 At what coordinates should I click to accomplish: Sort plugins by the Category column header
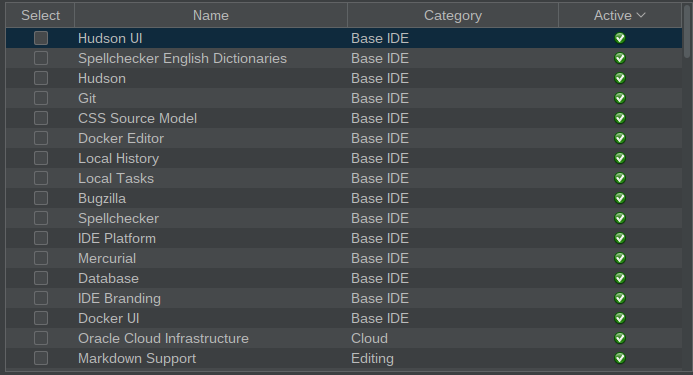[x=453, y=15]
